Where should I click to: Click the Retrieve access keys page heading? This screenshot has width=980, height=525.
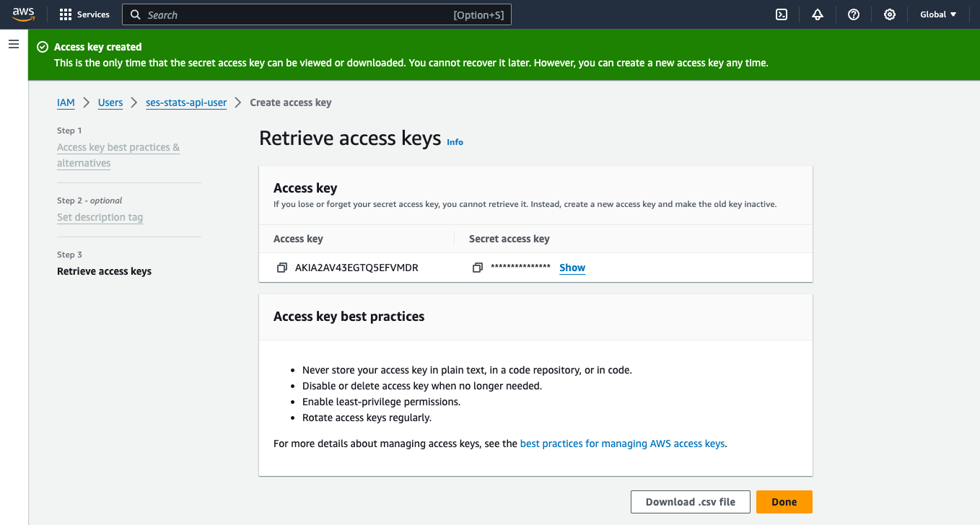tap(350, 138)
